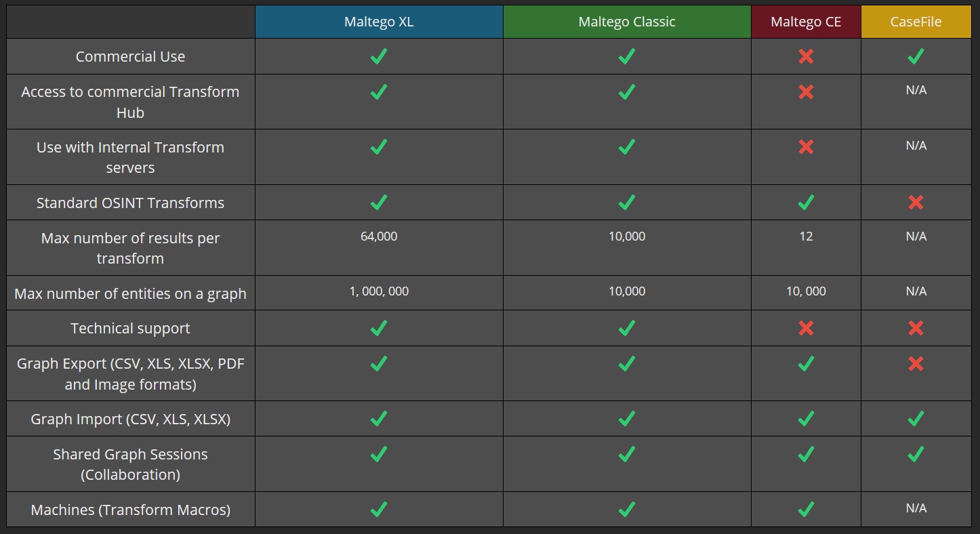Select the yellow CaseFile column header

916,22
